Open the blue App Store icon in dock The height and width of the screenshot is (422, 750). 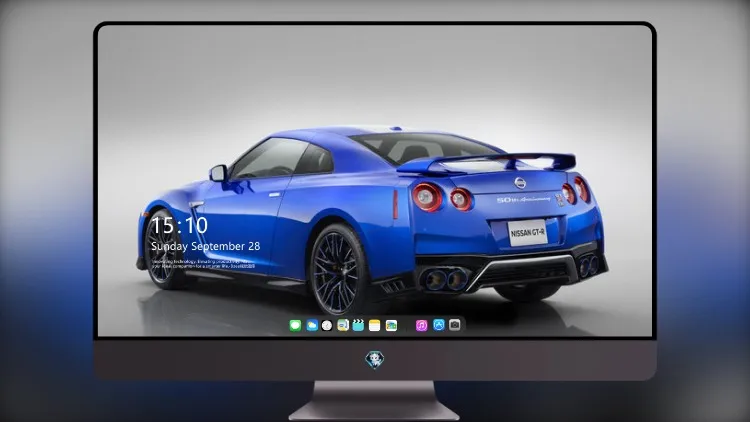click(439, 325)
